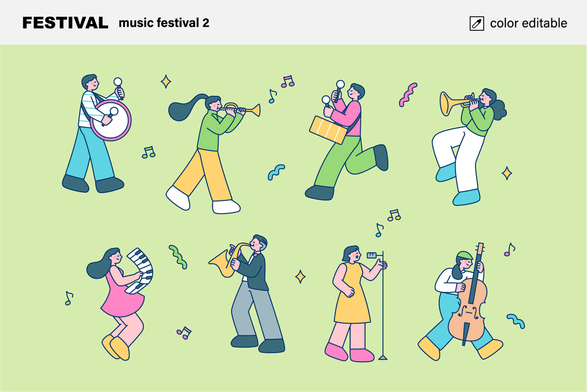This screenshot has height=392, width=587.
Task: Click the singer in yellow dress
Action: (356, 304)
